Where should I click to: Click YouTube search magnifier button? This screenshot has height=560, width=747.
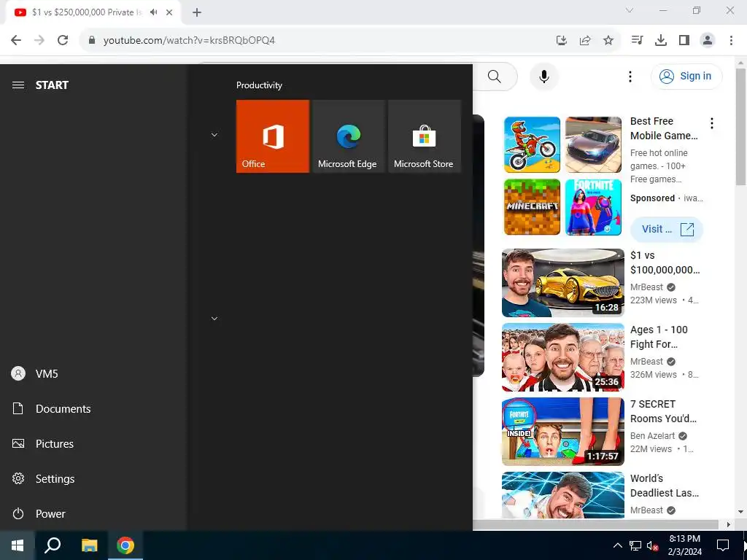495,77
